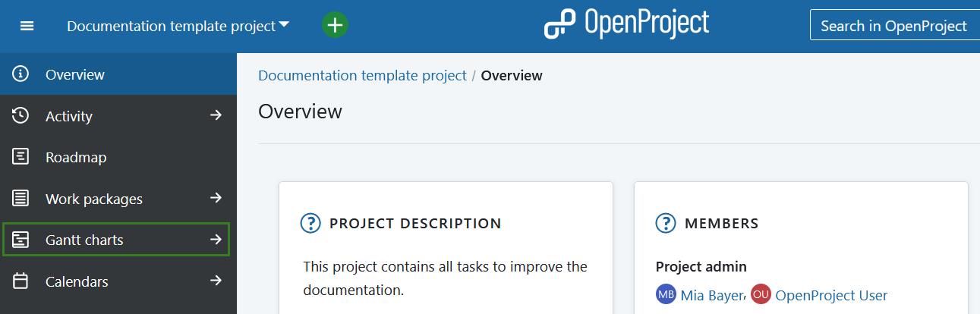Open Mia Bayer's member profile link
Screen dimensions: 980x314
pyautogui.click(x=713, y=295)
